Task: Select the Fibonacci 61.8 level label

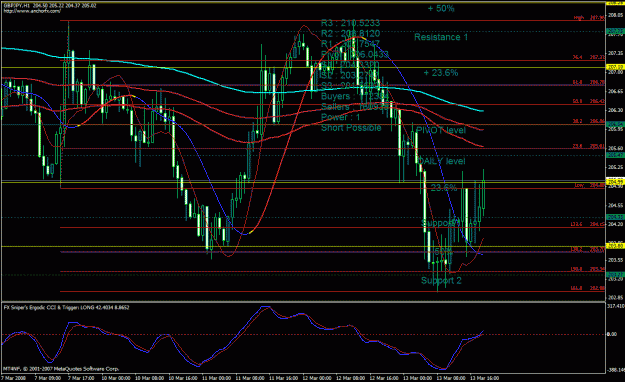Action: 578,82
